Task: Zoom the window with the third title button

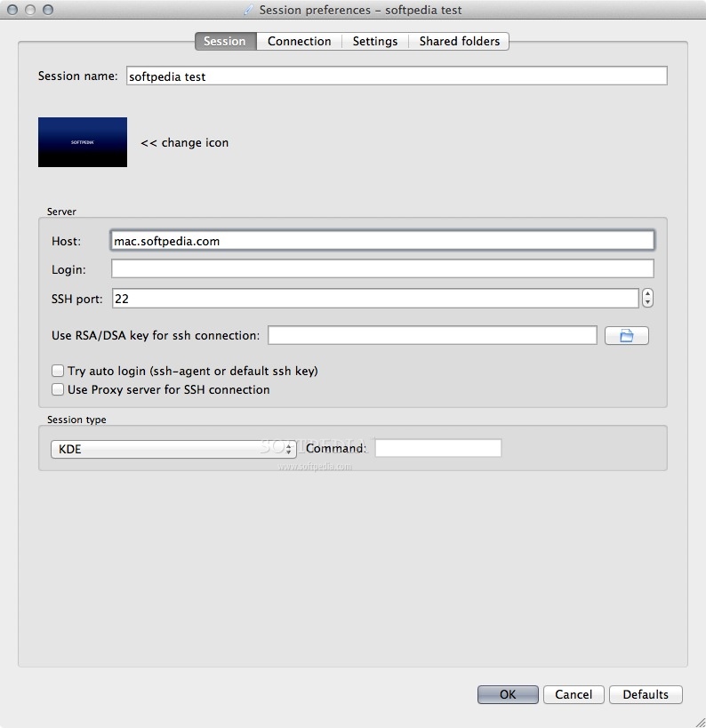Action: [x=48, y=10]
